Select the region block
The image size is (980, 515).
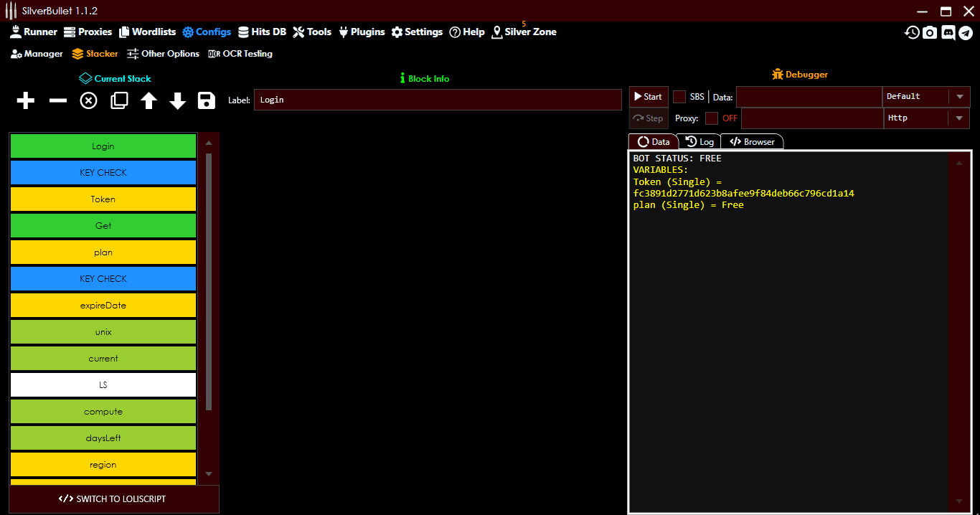103,465
